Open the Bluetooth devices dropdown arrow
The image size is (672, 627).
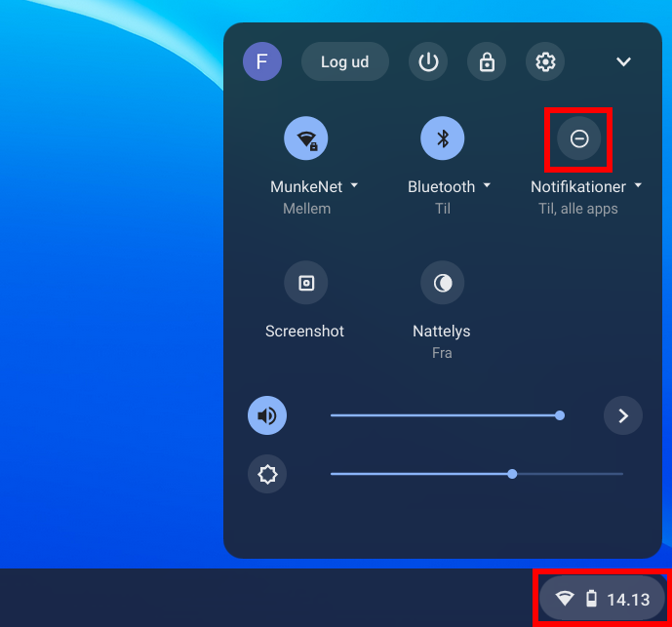[x=487, y=185]
